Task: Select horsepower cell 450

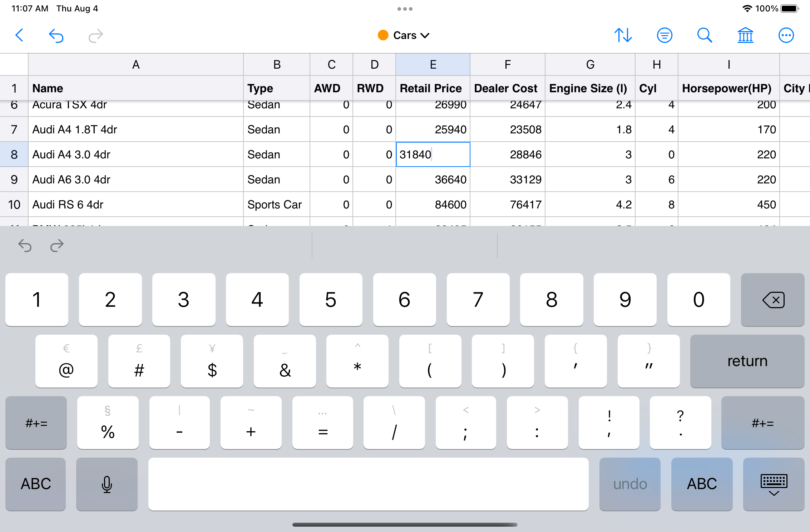Action: [x=729, y=205]
